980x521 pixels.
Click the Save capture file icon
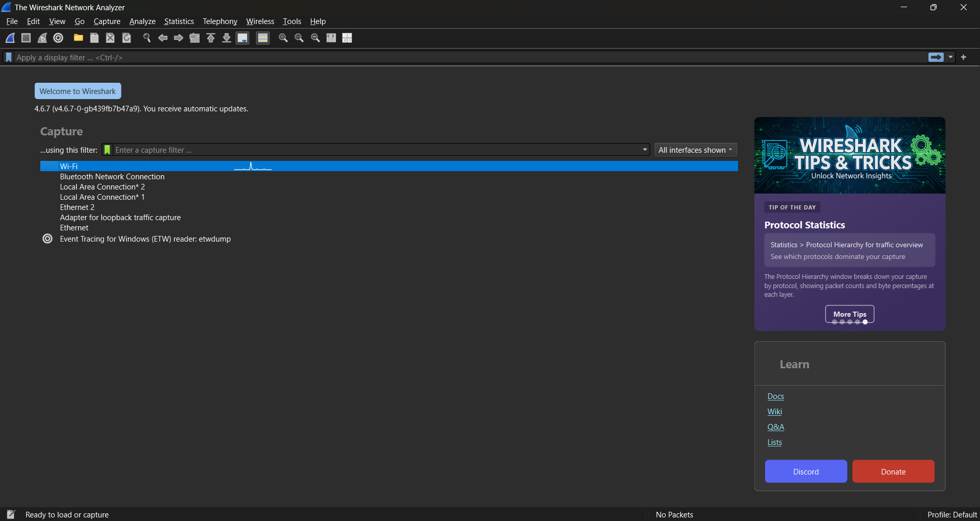[94, 38]
